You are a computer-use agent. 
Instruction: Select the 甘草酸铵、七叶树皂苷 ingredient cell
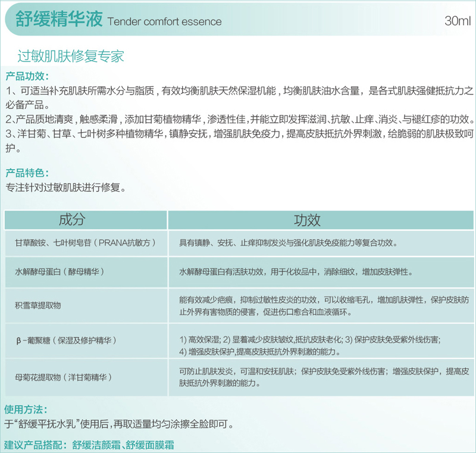86,243
